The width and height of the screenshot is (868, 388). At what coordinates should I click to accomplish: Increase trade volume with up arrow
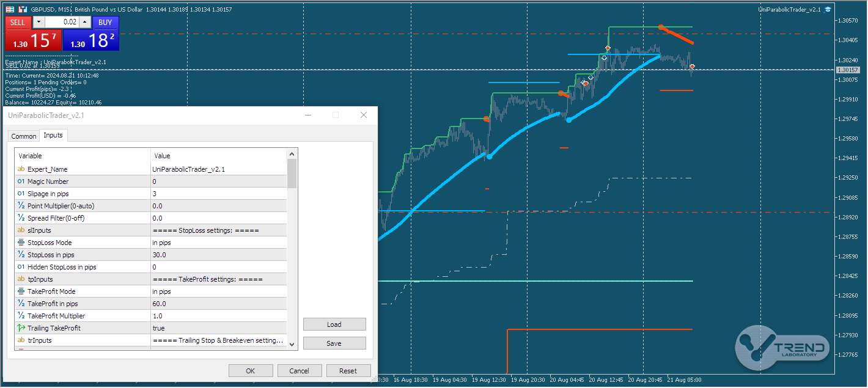(x=85, y=23)
